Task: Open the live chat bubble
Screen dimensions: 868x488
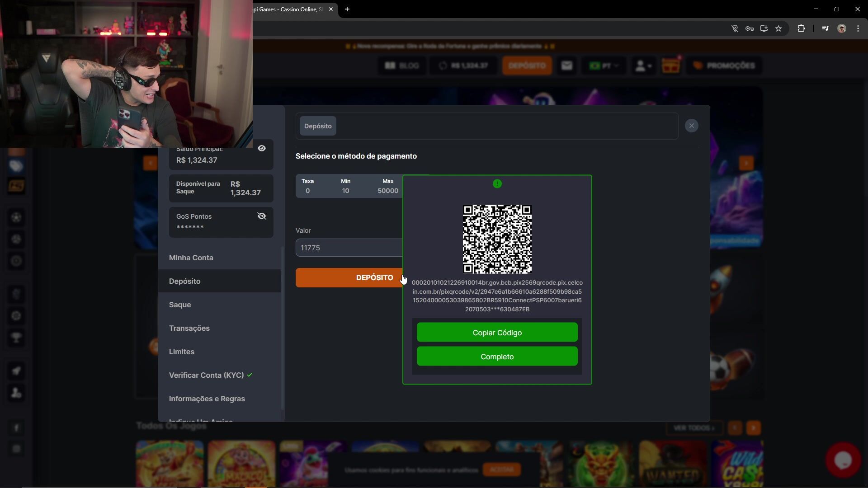Action: [x=843, y=460]
